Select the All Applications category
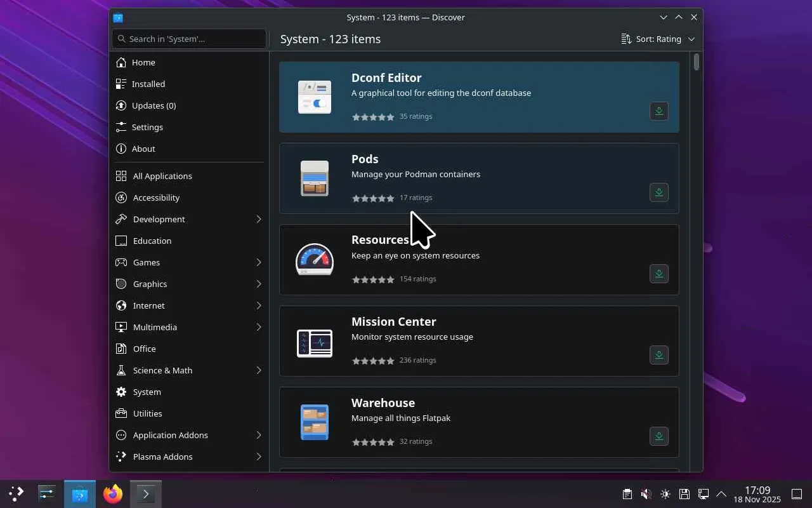Image resolution: width=812 pixels, height=508 pixels. pyautogui.click(x=189, y=176)
